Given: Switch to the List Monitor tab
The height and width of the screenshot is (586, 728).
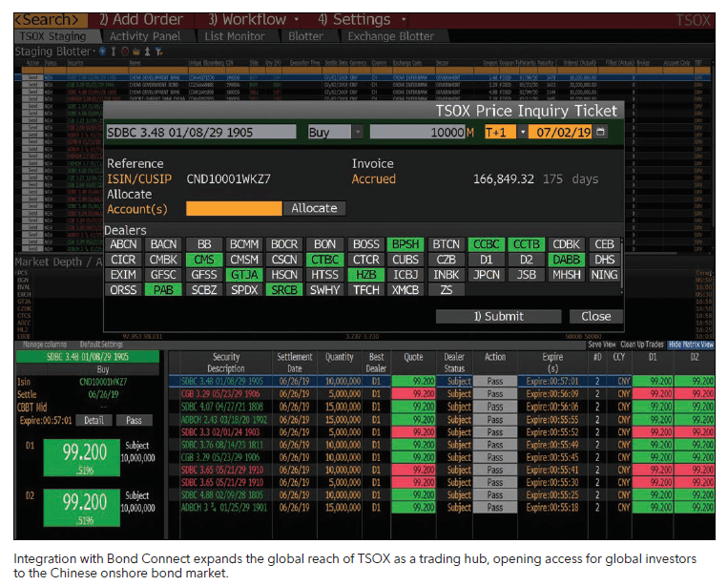Looking at the screenshot, I should pyautogui.click(x=235, y=36).
